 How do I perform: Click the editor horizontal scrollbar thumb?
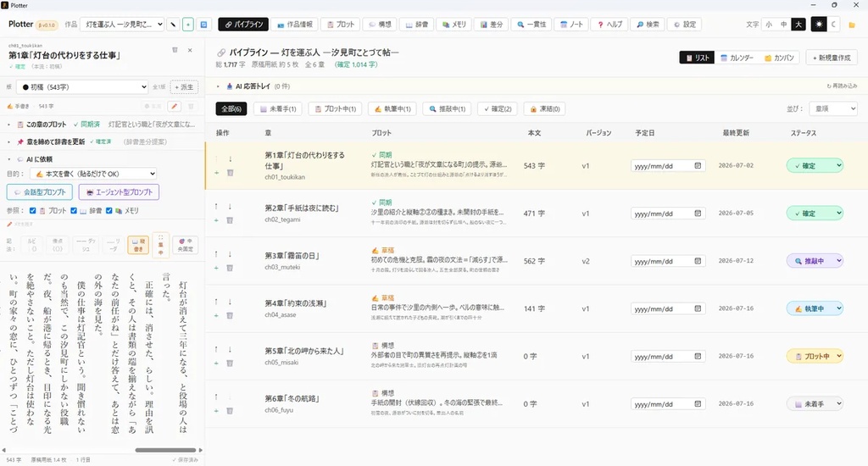click(x=165, y=450)
